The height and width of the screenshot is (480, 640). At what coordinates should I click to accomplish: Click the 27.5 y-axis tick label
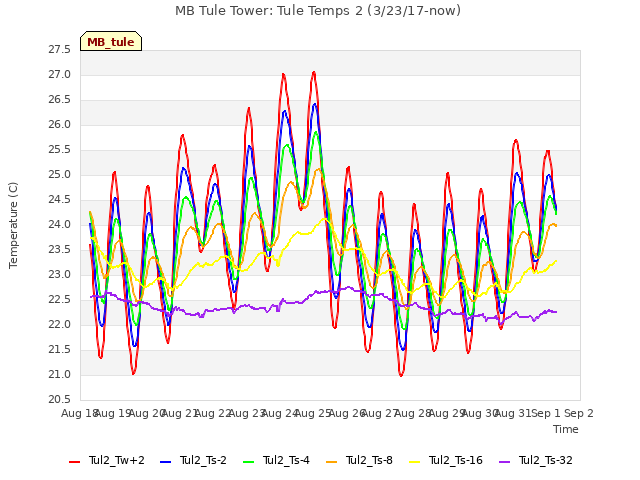60,50
